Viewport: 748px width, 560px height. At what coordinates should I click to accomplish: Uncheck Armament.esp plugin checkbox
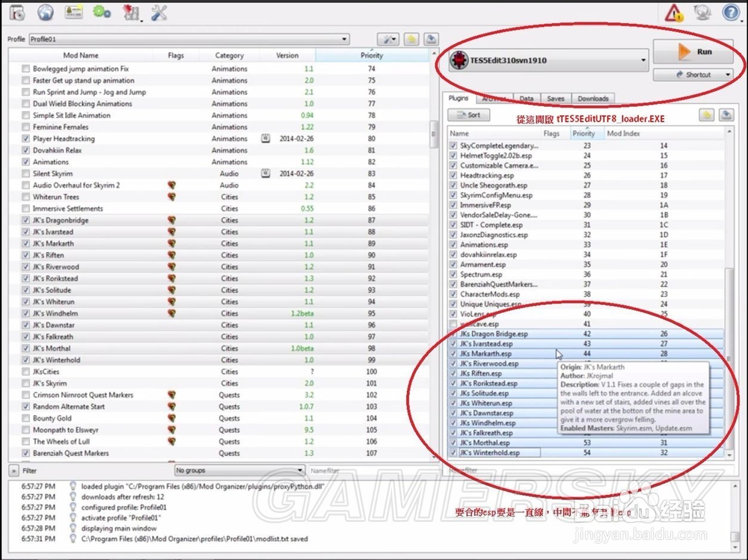453,264
